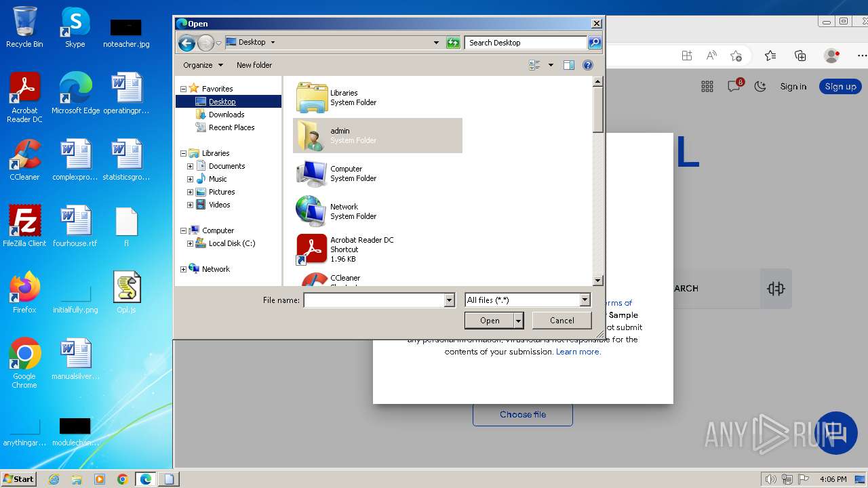The height and width of the screenshot is (488, 868).
Task: Click the Open button split arrow
Action: pyautogui.click(x=519, y=321)
